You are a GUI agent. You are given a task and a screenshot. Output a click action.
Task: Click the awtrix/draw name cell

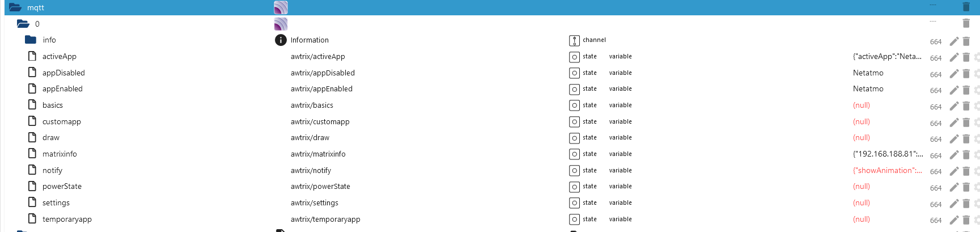pos(310,137)
